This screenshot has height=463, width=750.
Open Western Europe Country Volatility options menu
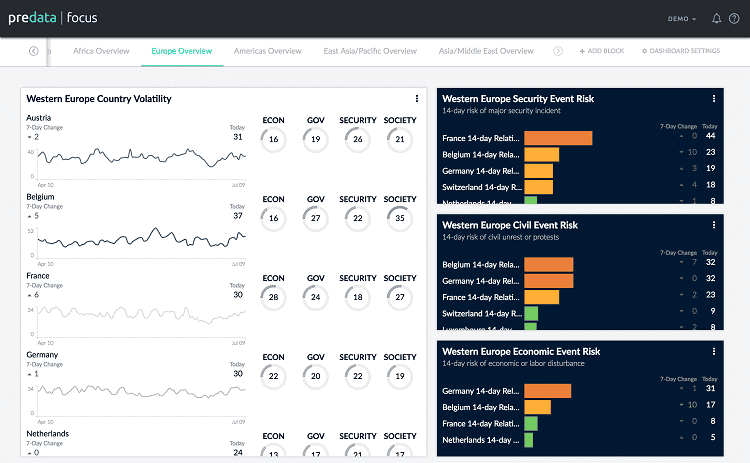417,98
